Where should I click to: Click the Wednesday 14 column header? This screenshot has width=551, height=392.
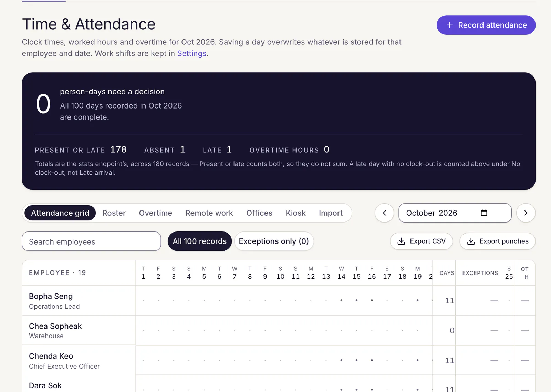341,273
